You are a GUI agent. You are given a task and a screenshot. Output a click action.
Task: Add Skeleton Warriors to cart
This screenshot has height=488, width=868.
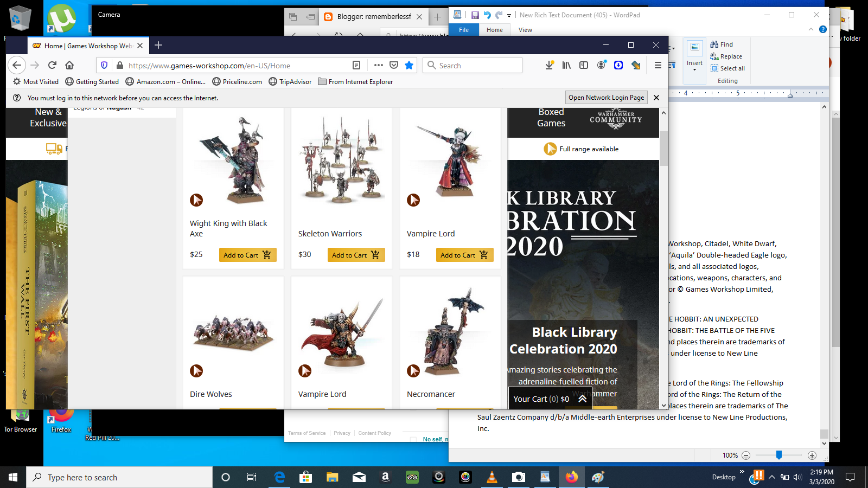coord(356,255)
